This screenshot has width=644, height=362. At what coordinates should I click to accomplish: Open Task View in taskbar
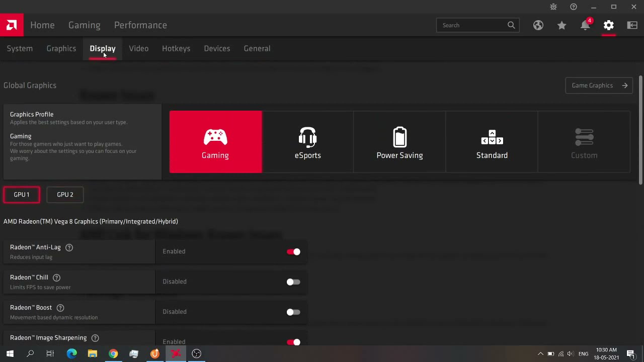coord(50,354)
